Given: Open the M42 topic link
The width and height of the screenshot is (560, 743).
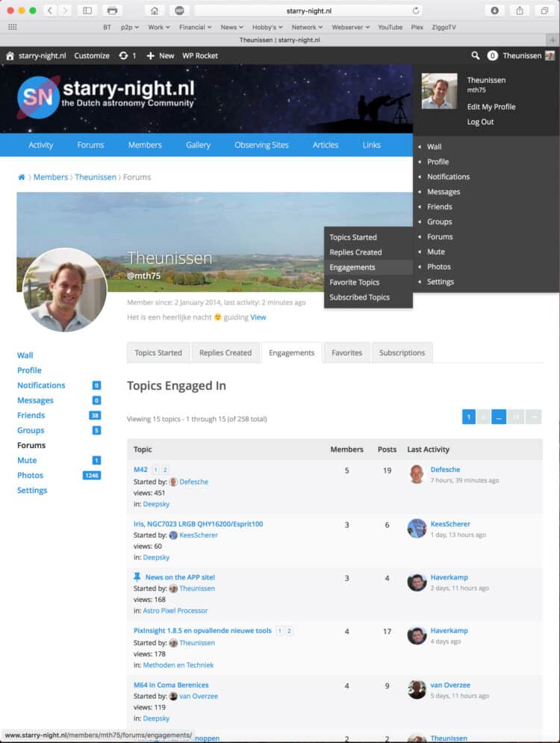Looking at the screenshot, I should [140, 470].
